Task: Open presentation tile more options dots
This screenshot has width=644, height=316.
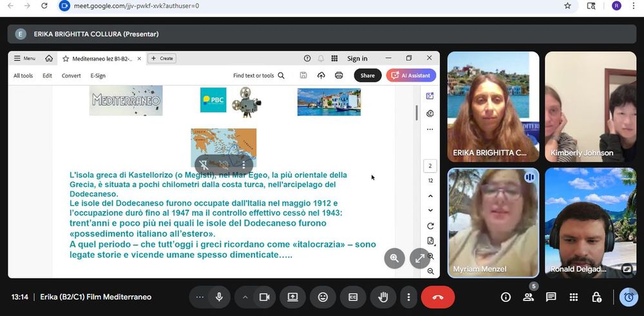Action: pyautogui.click(x=243, y=165)
